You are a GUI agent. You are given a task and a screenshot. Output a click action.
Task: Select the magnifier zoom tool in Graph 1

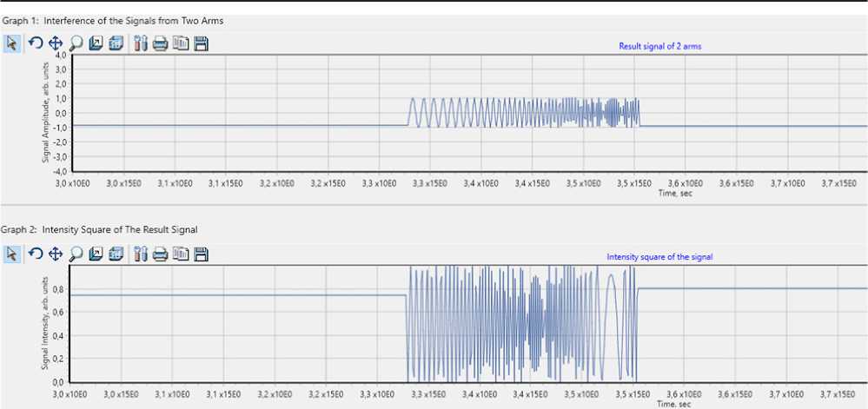[x=76, y=43]
